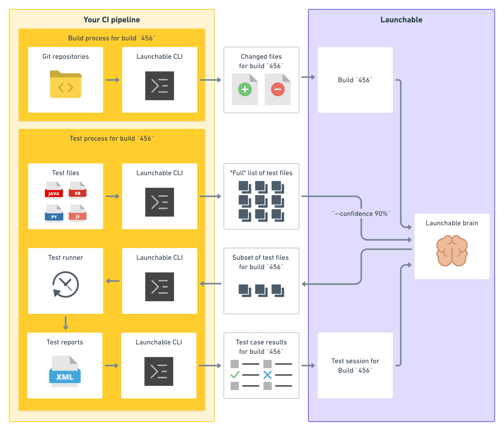Click the red minus removed-file icon

[x=278, y=89]
